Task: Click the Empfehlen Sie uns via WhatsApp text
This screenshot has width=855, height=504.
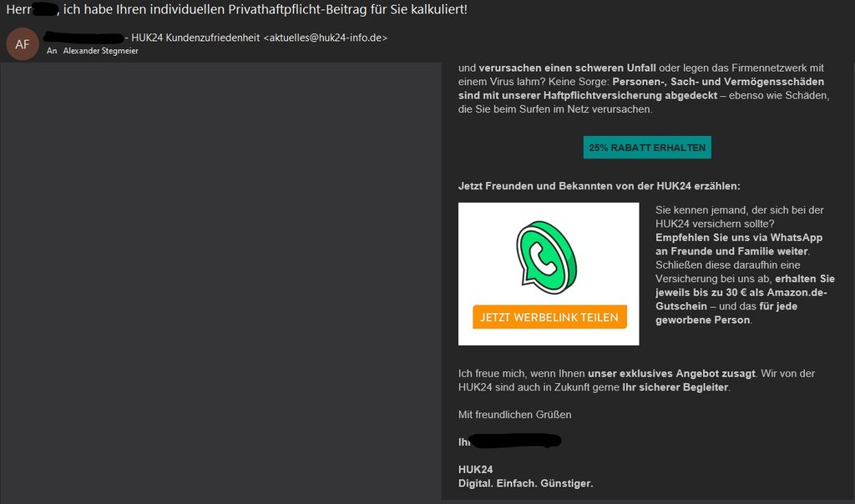Action: tap(739, 238)
